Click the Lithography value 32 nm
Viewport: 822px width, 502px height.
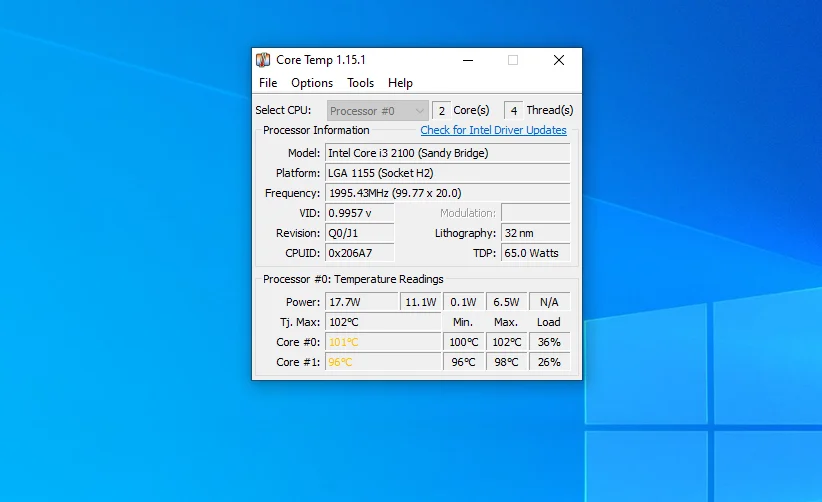tap(536, 233)
